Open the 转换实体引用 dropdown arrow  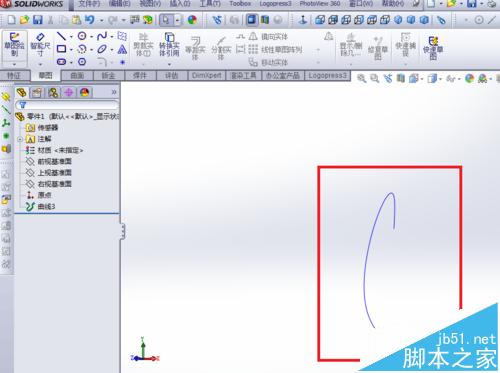click(169, 64)
